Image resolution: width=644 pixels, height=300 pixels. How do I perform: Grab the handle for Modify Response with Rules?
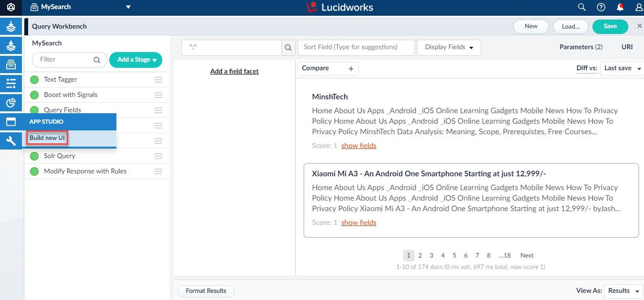tap(158, 171)
